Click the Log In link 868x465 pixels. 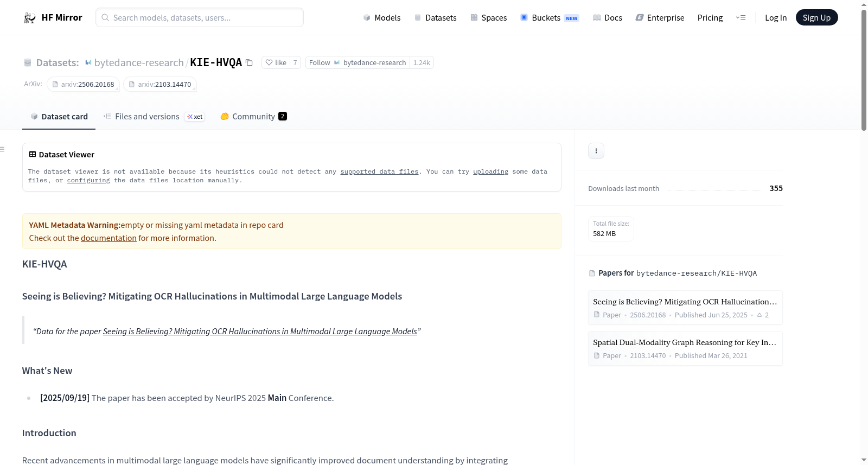[x=776, y=17]
